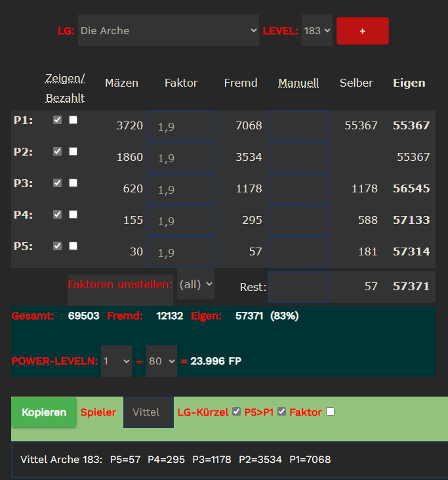Check the P1 Bezahlt checkbox

[73, 120]
